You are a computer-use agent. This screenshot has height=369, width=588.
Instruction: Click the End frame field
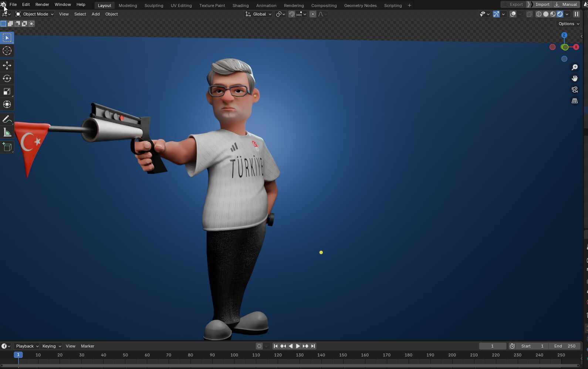click(x=565, y=346)
